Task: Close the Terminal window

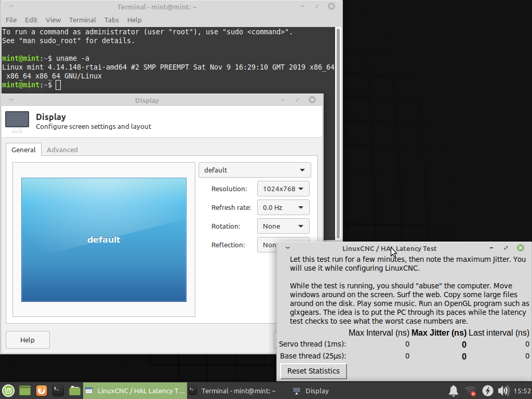Action: click(x=331, y=6)
